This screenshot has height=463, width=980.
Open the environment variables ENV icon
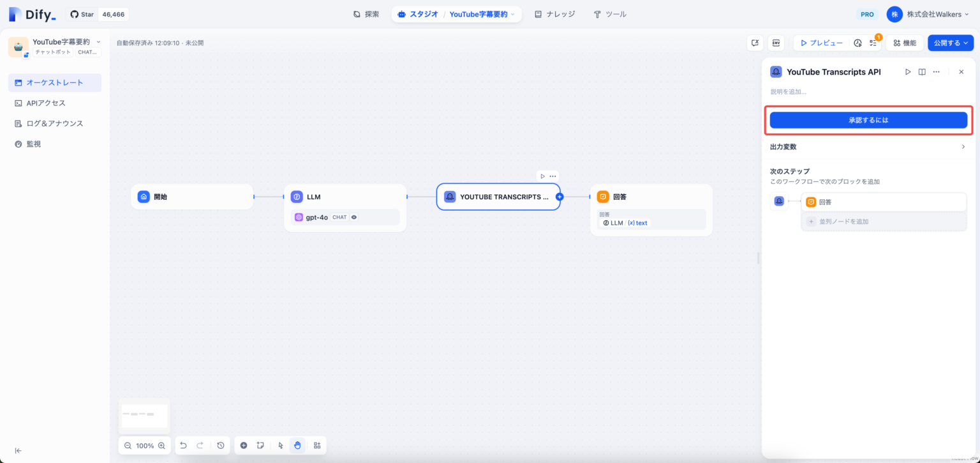776,43
